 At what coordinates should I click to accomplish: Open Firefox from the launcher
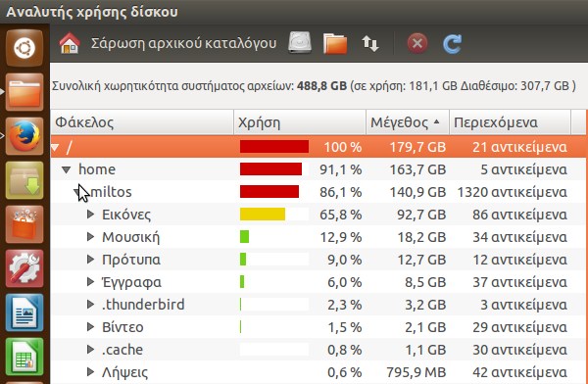[24, 136]
